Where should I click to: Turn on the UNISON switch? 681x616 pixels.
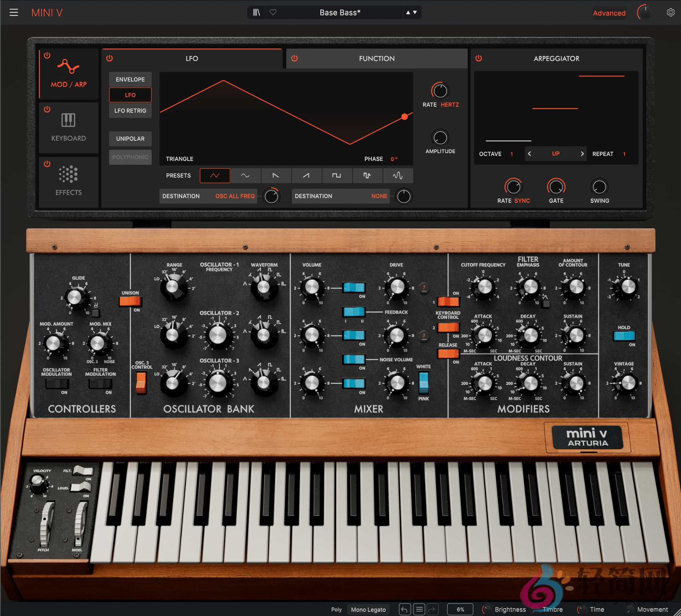pyautogui.click(x=130, y=302)
